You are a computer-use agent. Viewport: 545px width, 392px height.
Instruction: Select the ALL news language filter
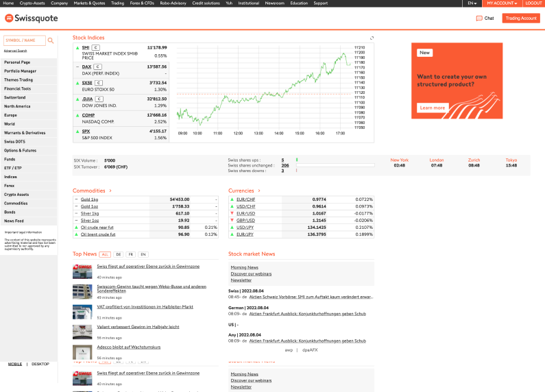click(105, 254)
